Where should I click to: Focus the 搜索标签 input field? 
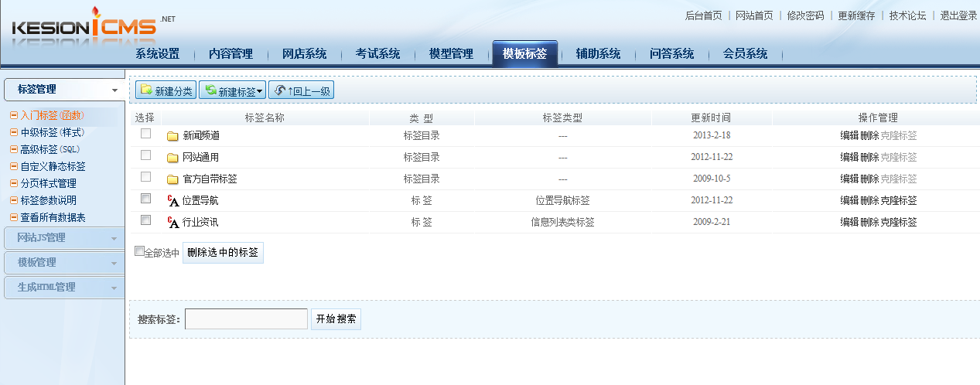[x=246, y=319]
